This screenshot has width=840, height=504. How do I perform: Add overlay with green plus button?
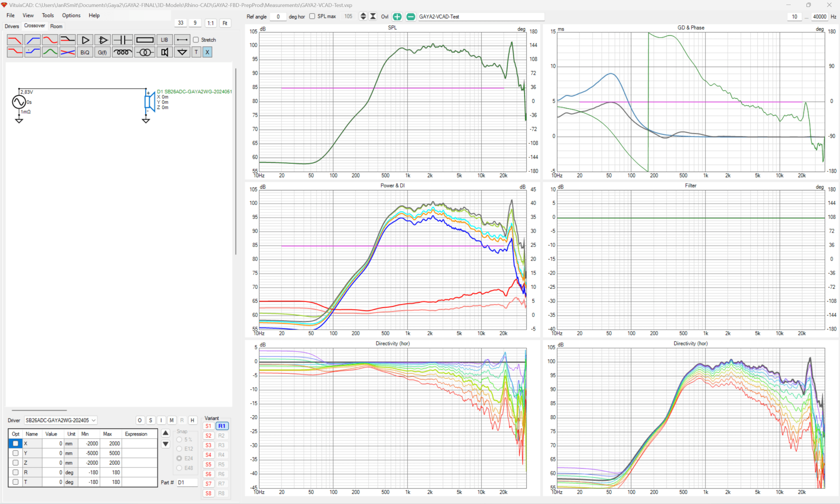point(397,16)
